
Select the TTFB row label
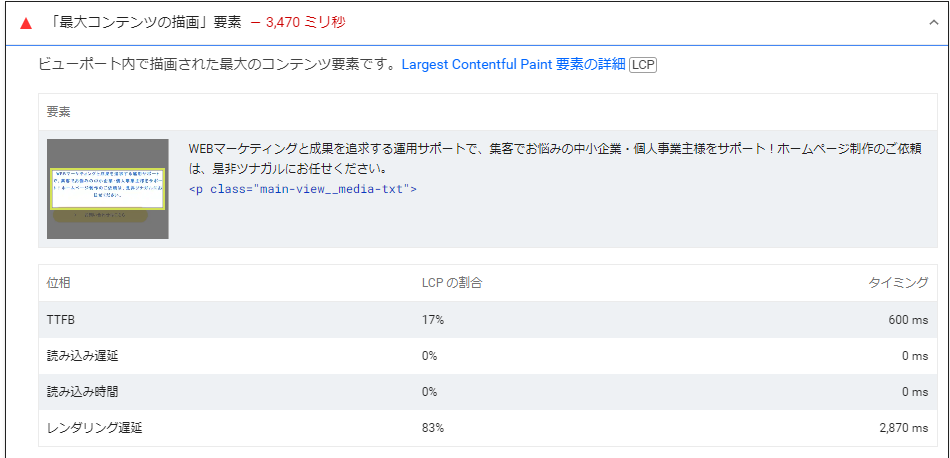click(x=61, y=319)
